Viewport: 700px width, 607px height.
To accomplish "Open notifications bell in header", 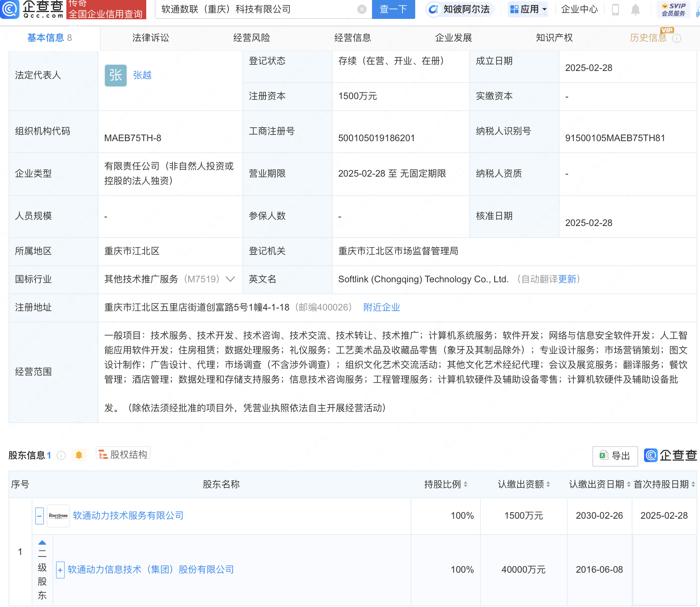I will point(635,9).
